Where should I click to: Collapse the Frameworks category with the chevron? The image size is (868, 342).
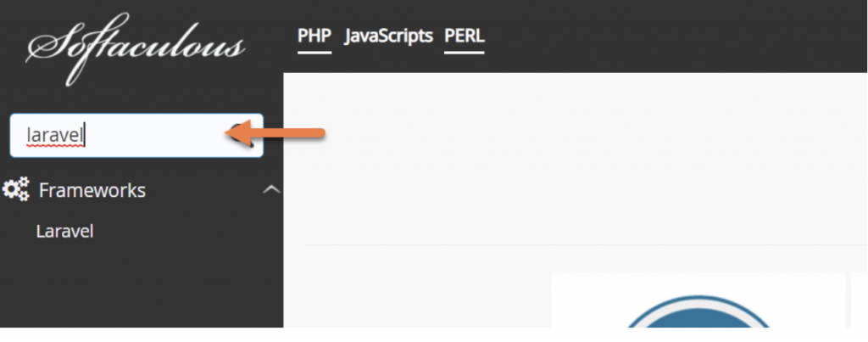[x=271, y=190]
